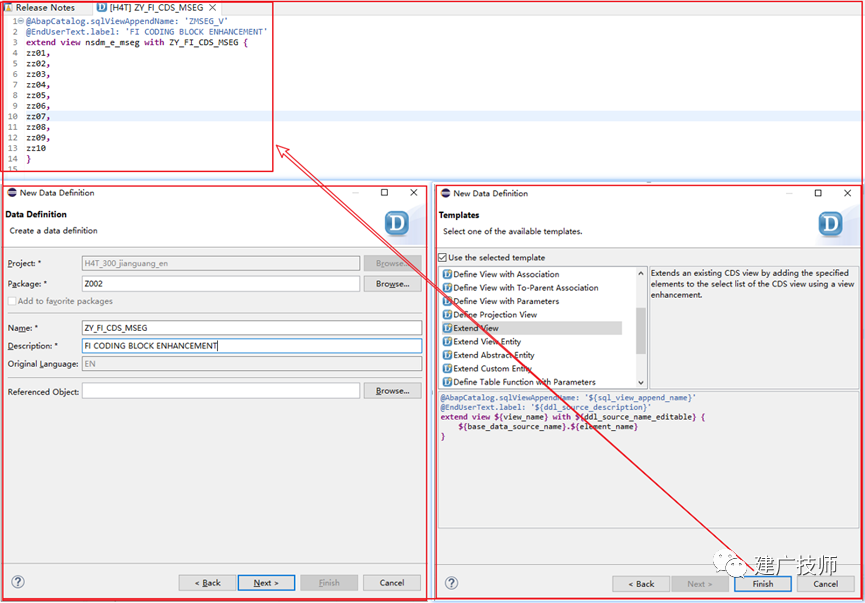Image resolution: width=865 pixels, height=603 pixels.
Task: Select Extend Abstract Entity template
Action: (x=494, y=355)
